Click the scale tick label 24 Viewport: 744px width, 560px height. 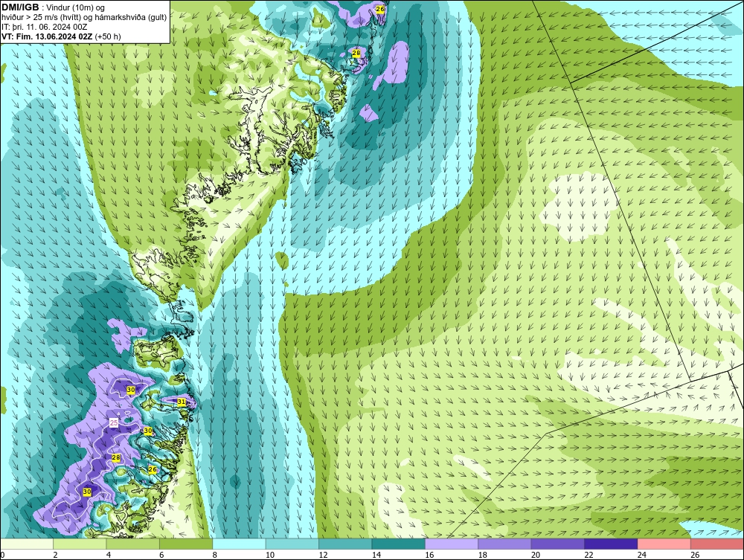(642, 555)
